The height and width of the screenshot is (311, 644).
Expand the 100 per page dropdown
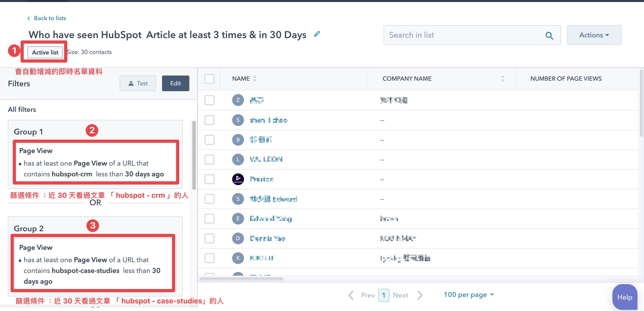click(469, 295)
